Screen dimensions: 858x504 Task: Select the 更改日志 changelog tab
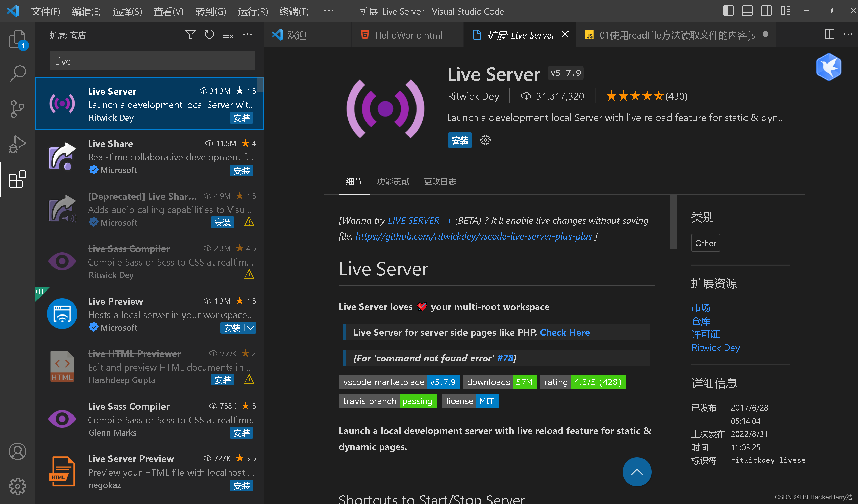point(440,181)
